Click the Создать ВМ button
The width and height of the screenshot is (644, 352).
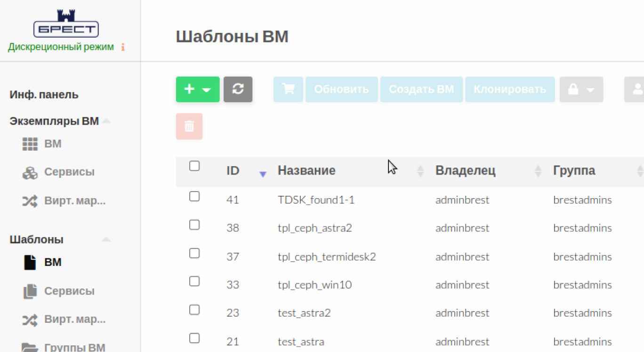421,89
